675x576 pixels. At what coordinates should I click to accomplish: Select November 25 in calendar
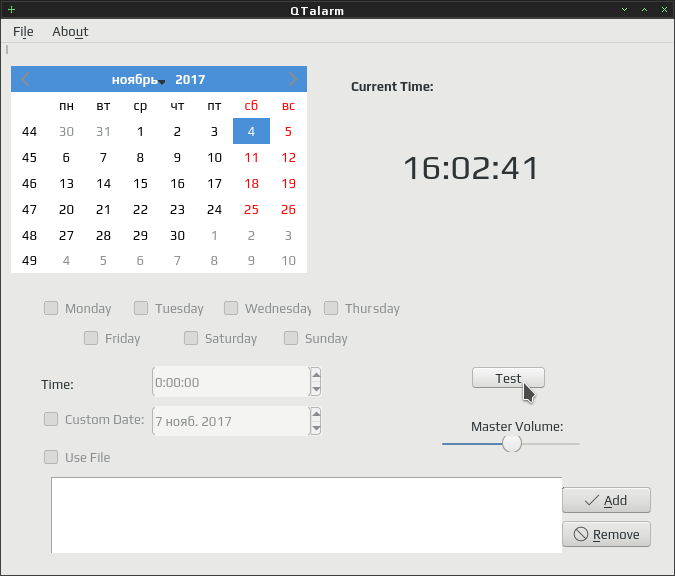click(x=251, y=210)
